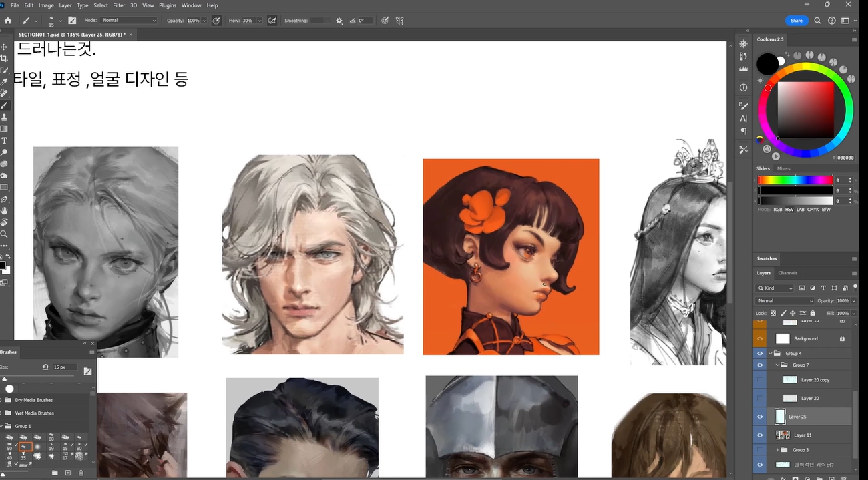Create new brush icon in Brushes panel

(67, 473)
